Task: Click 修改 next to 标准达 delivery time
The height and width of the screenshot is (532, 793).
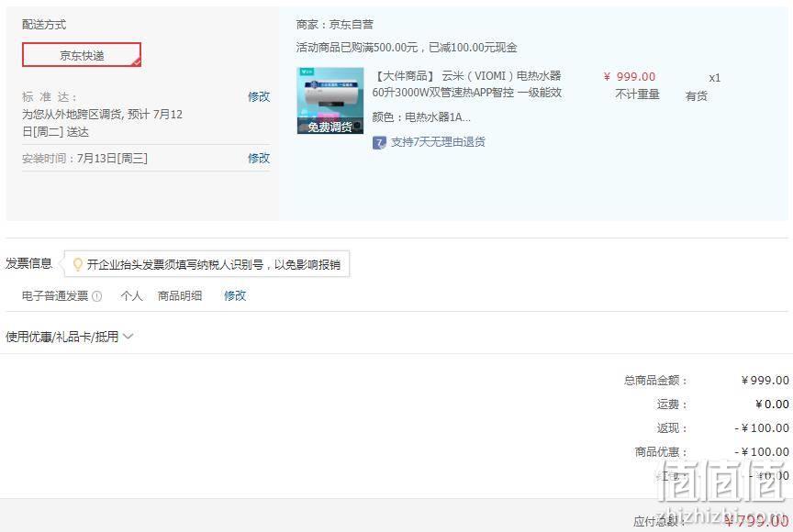Action: point(259,96)
